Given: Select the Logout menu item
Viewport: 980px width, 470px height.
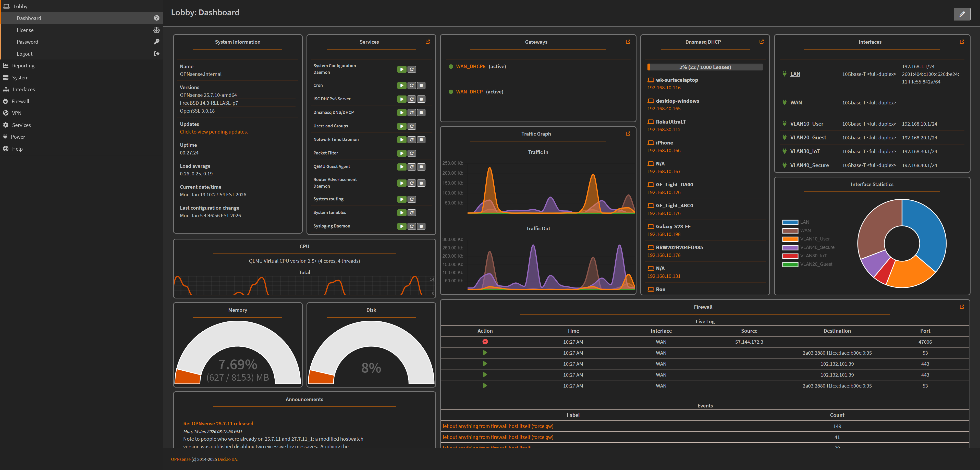Looking at the screenshot, I should (x=25, y=54).
